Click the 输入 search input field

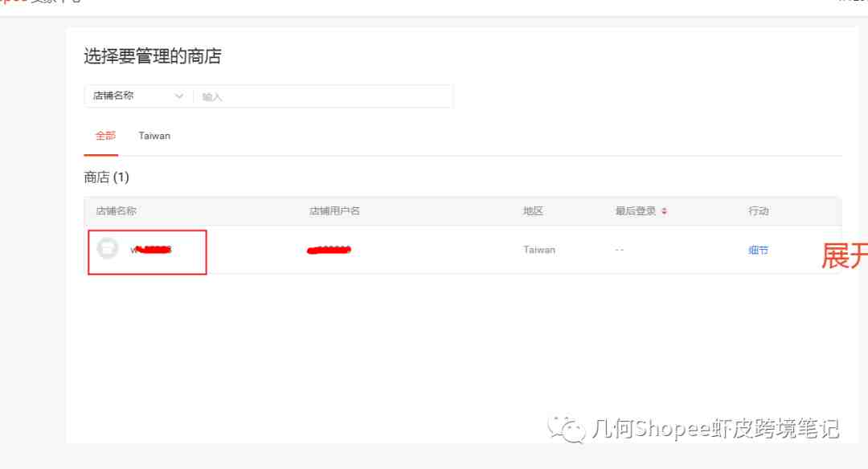pyautogui.click(x=323, y=97)
